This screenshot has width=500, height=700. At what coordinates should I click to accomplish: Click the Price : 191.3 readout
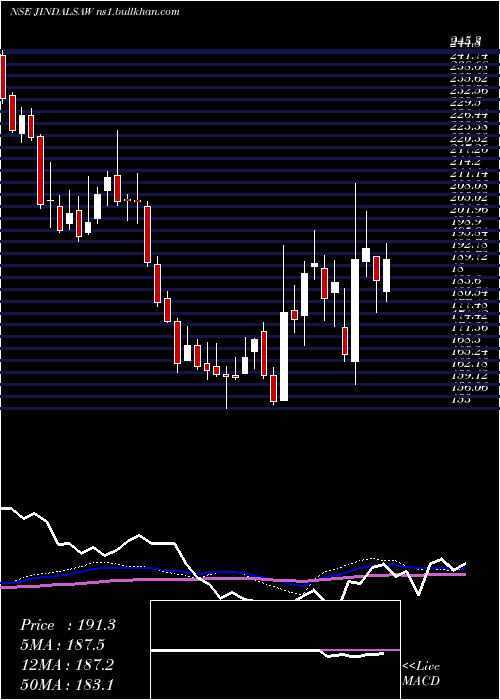point(68,625)
